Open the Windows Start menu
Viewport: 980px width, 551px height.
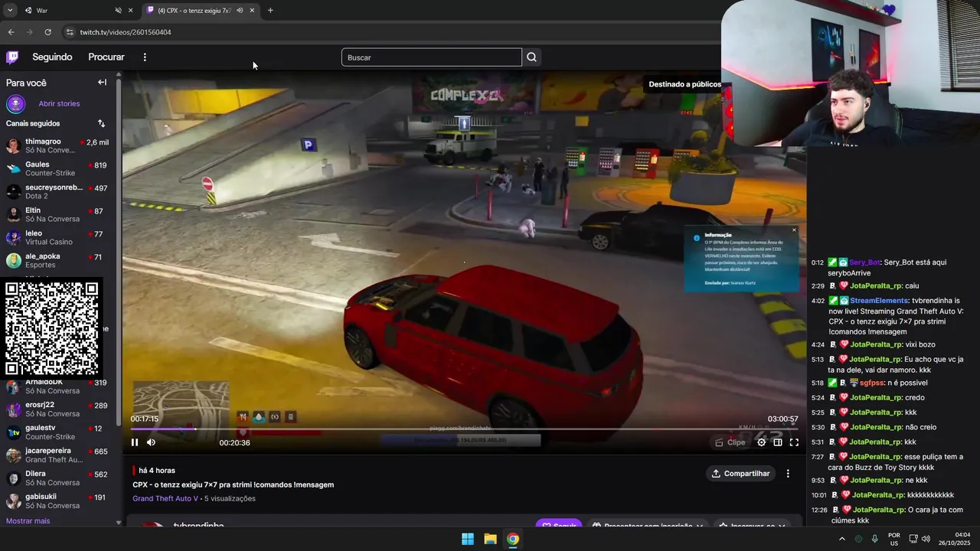(x=468, y=539)
